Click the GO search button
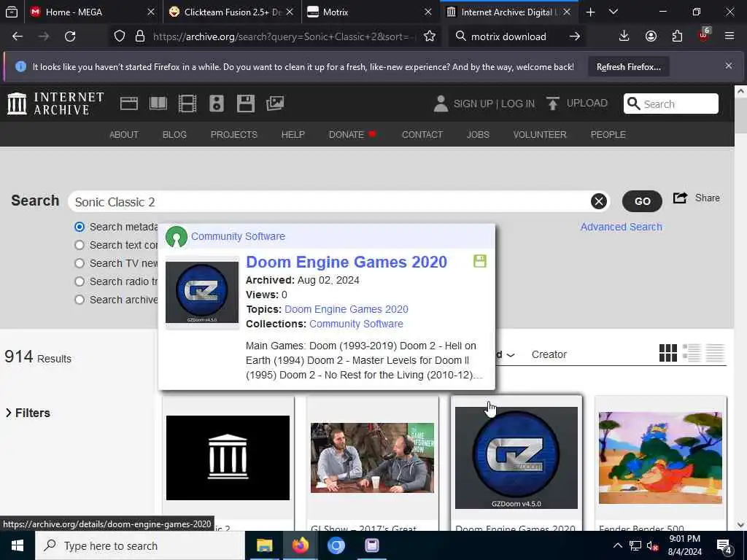 tap(642, 201)
